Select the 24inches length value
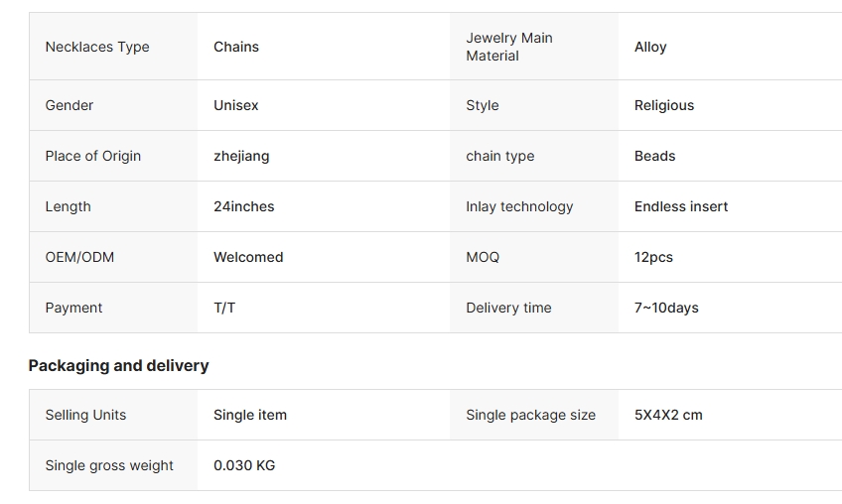 (x=244, y=206)
